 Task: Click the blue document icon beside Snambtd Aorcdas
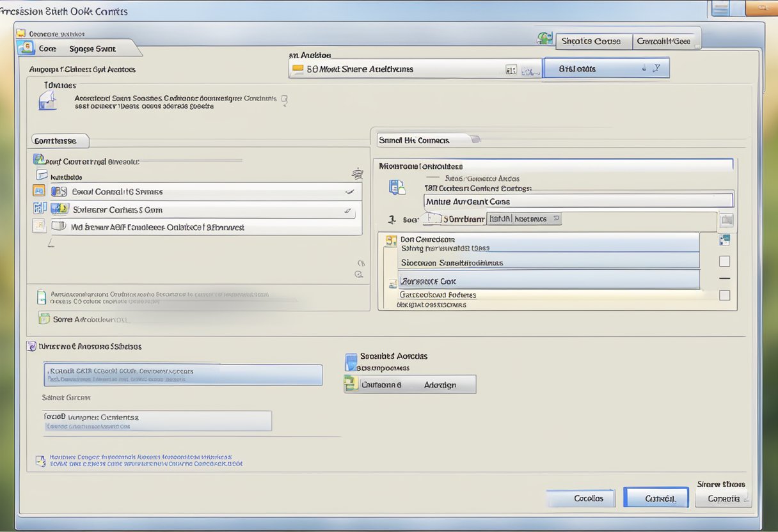click(351, 361)
